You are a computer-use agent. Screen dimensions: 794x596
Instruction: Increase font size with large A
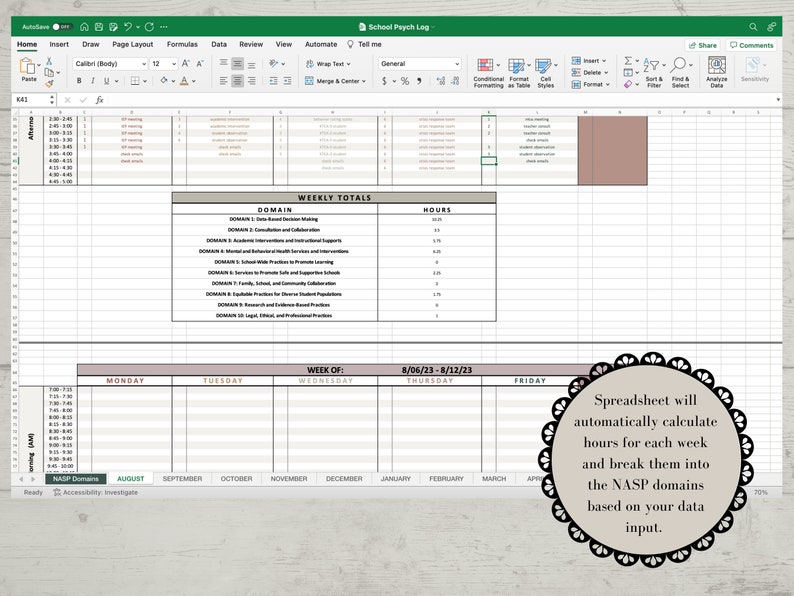pos(185,64)
